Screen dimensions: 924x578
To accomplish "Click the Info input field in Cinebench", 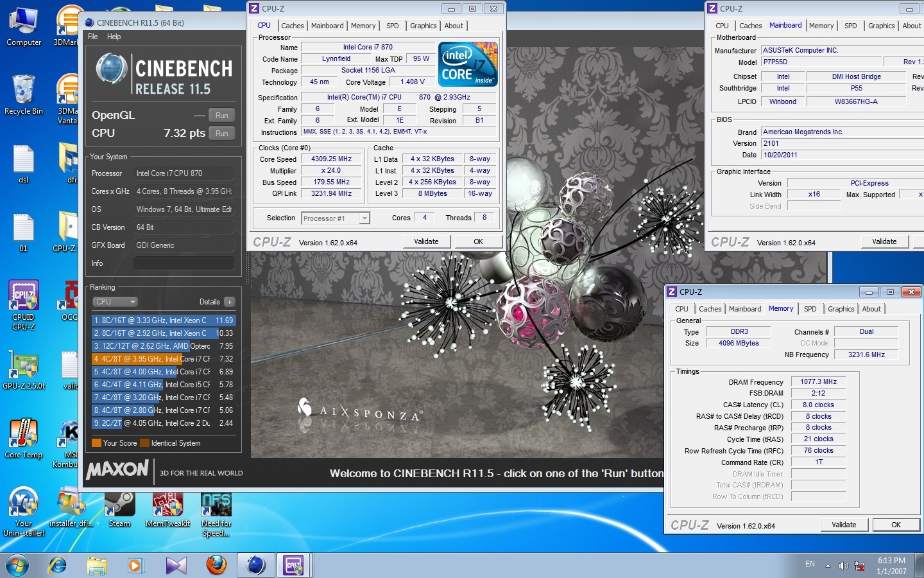I will (184, 263).
